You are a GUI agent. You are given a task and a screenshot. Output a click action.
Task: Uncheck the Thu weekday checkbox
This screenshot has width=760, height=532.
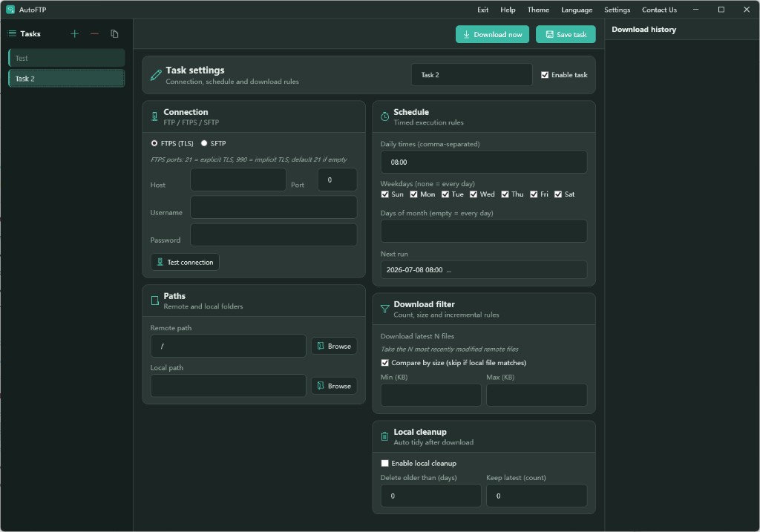(x=505, y=194)
